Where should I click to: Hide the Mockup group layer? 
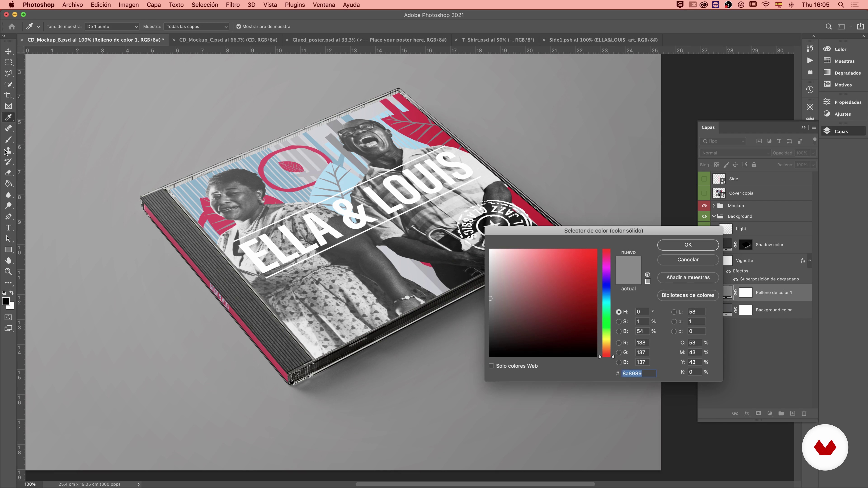704,206
